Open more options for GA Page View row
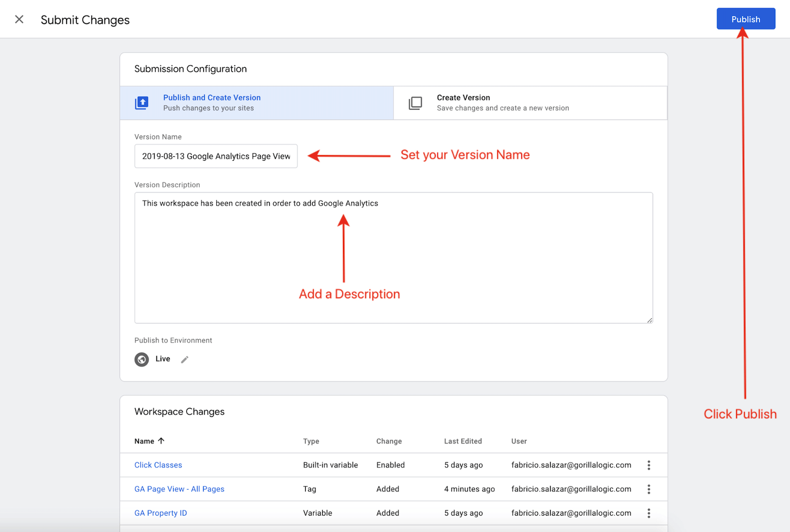790x532 pixels. (649, 489)
